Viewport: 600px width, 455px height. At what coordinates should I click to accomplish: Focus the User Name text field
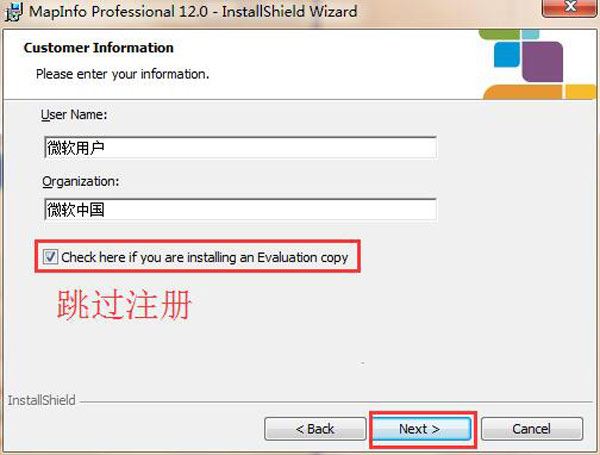click(240, 147)
